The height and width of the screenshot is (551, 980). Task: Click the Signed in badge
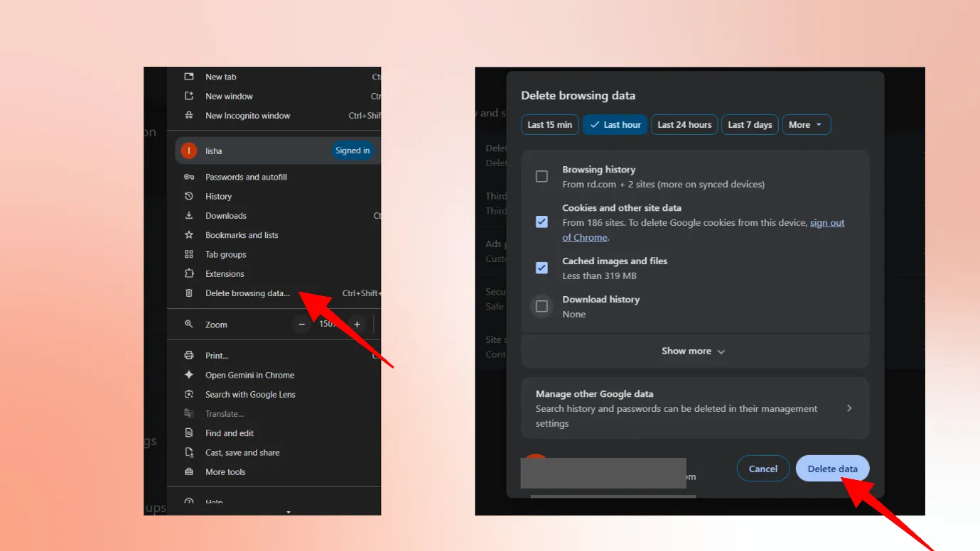click(x=352, y=151)
